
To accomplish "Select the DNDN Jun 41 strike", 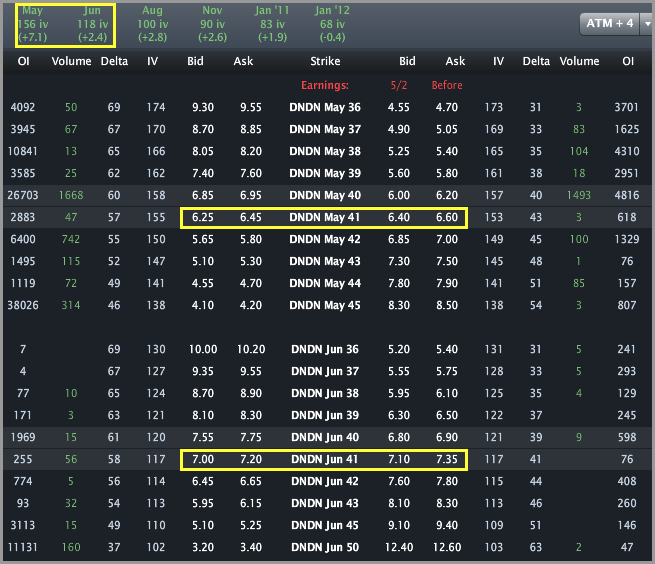I will pyautogui.click(x=325, y=460).
